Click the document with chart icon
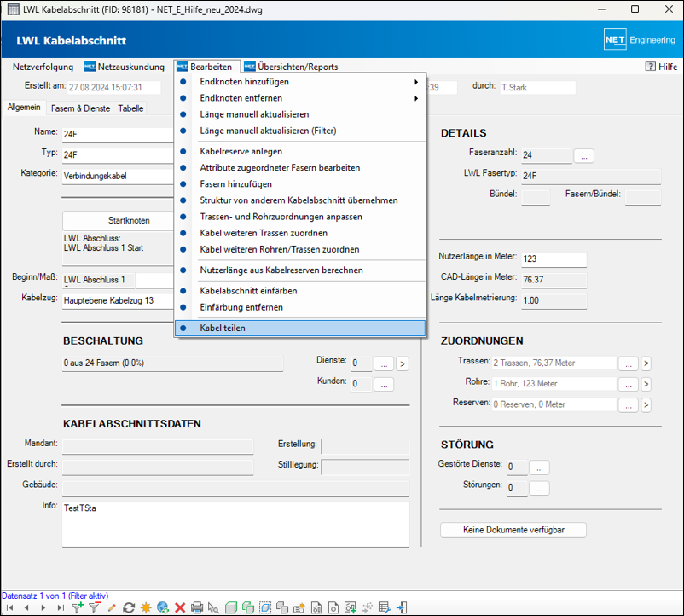Viewport: 684px width, 616px height. point(316,607)
